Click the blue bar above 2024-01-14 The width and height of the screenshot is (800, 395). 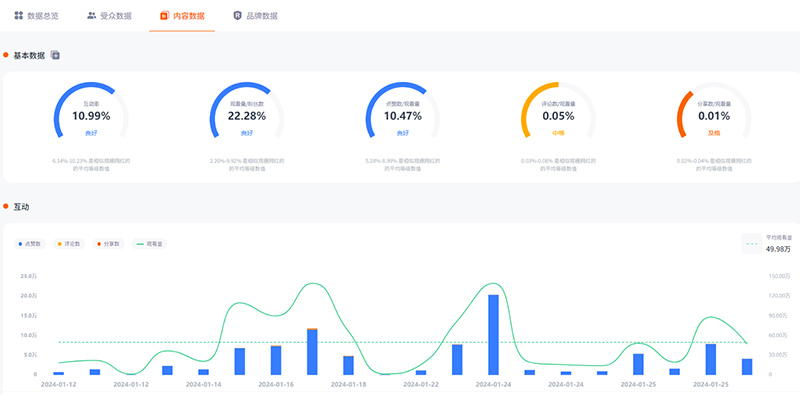204,372
